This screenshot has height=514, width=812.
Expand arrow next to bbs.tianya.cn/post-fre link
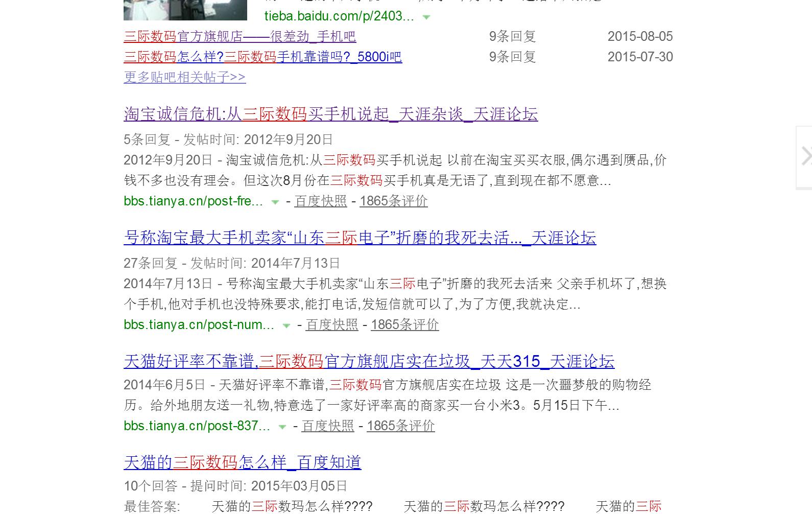point(275,202)
